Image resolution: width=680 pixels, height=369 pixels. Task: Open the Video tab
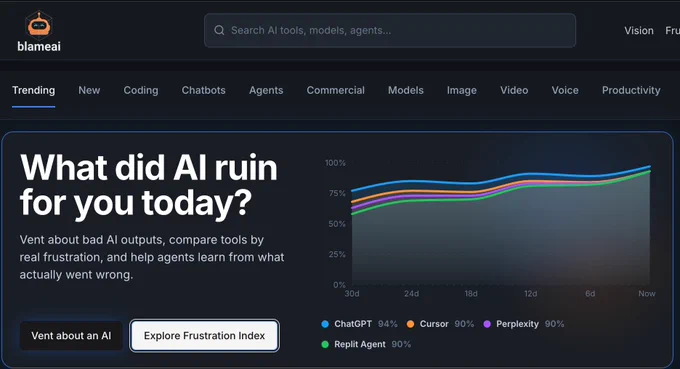click(x=514, y=90)
